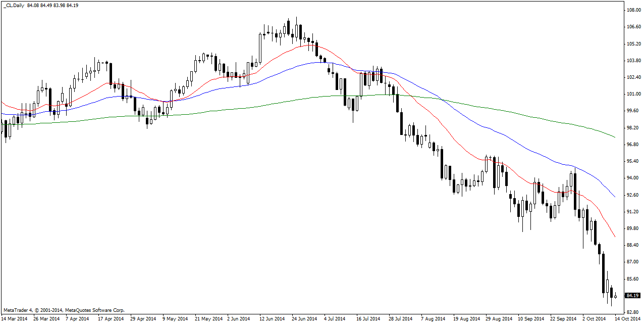Click right end of red moving average
The height and width of the screenshot is (323, 644).
tap(614, 237)
